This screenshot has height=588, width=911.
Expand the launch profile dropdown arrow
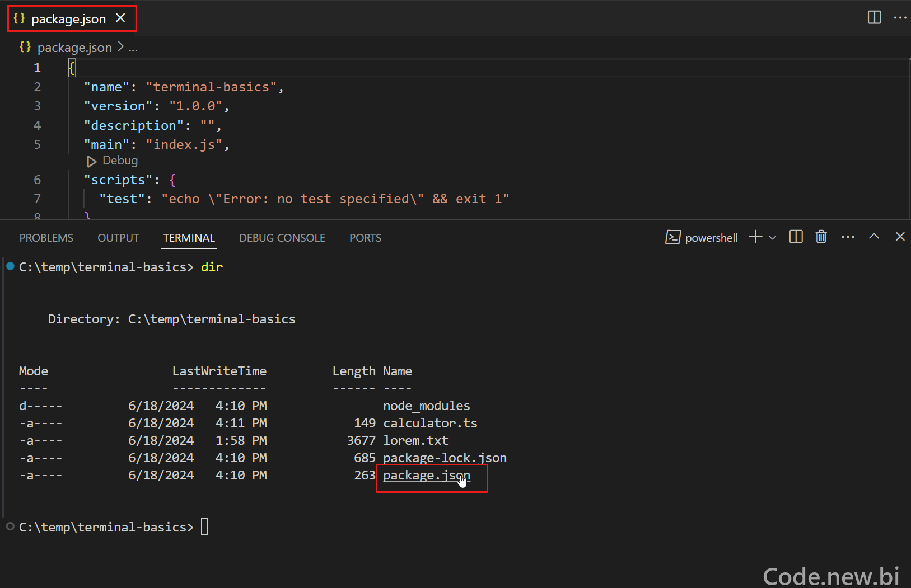[x=772, y=237]
